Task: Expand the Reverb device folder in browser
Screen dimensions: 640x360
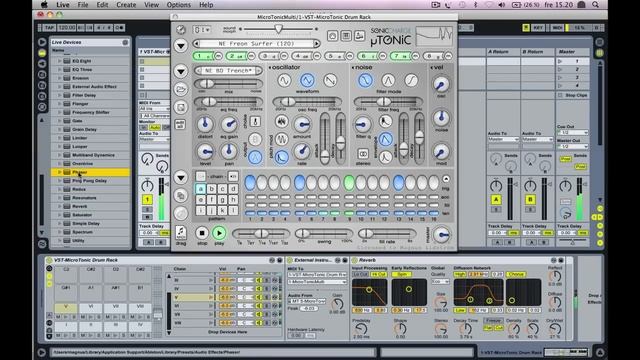Action: point(60,207)
